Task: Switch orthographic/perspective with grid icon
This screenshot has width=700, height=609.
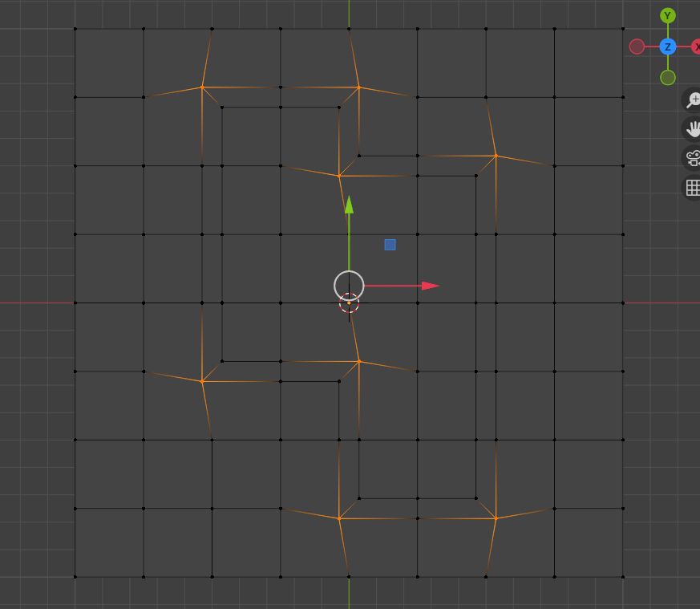Action: coord(693,188)
